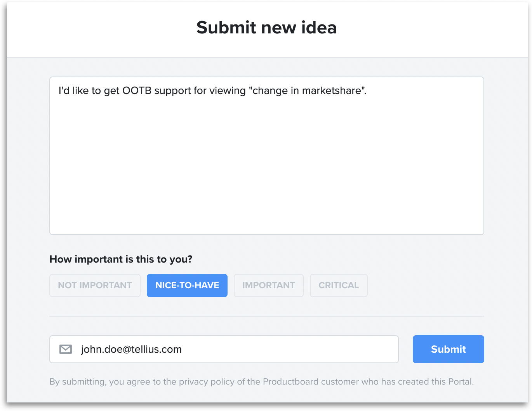The image size is (532, 411).
Task: Click the blank area below the idea text
Action: tap(267, 167)
